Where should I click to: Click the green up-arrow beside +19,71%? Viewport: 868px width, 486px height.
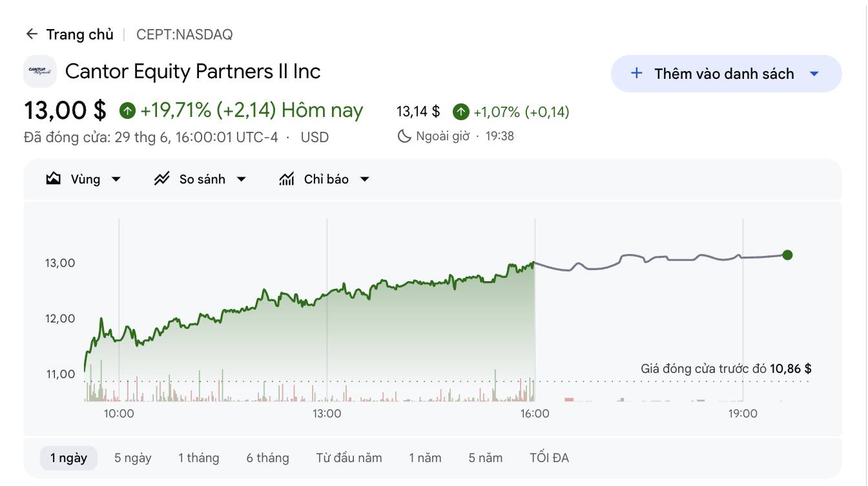(127, 111)
